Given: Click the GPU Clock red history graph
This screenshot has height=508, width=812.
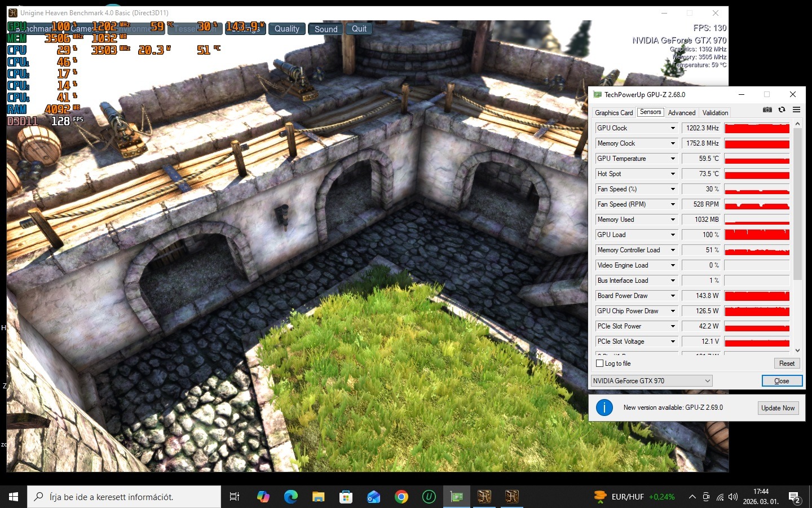Looking at the screenshot, I should [x=757, y=128].
